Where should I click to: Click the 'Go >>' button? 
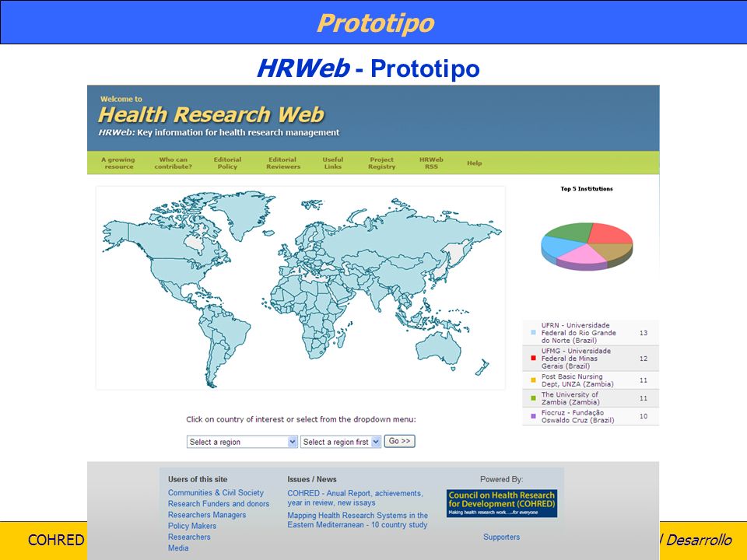coord(399,442)
